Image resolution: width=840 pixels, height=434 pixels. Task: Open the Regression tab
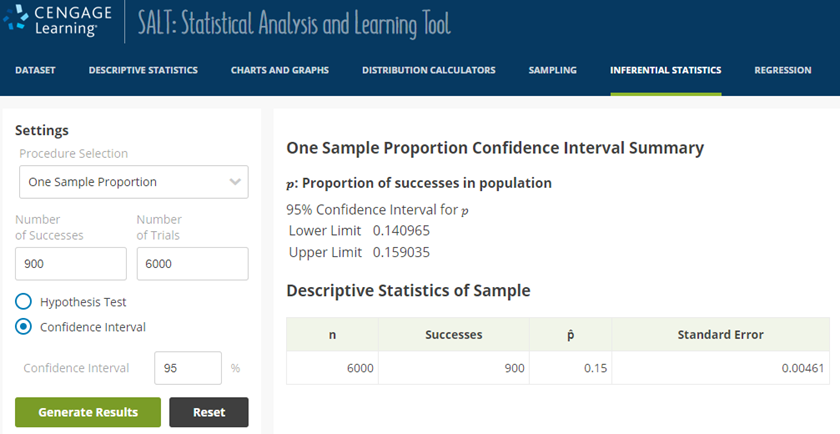coord(783,70)
